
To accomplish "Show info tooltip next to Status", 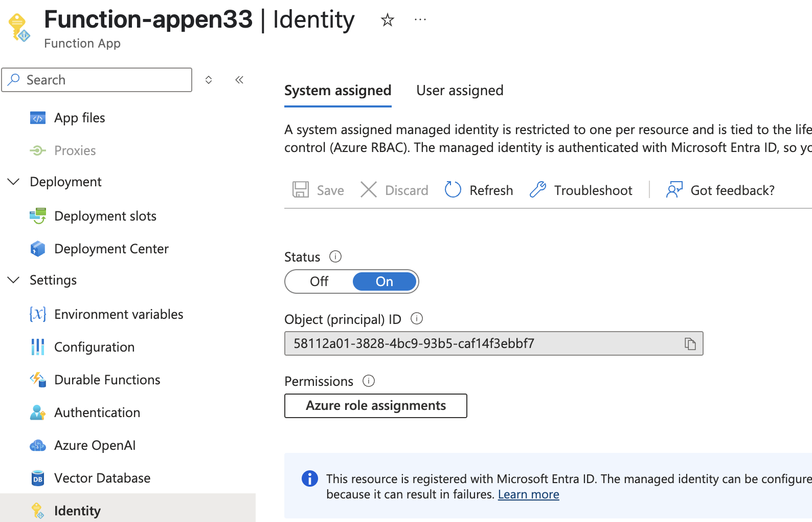I will 335,256.
